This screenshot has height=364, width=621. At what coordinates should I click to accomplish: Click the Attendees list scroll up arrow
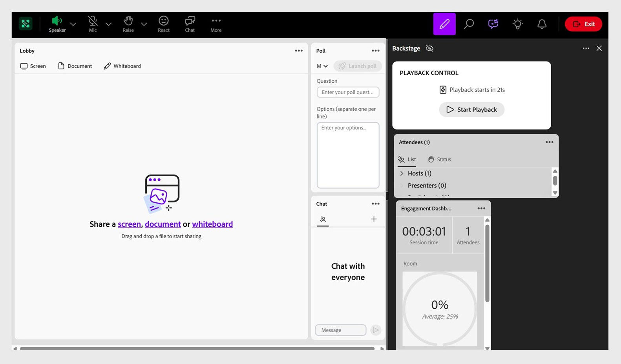pyautogui.click(x=555, y=171)
